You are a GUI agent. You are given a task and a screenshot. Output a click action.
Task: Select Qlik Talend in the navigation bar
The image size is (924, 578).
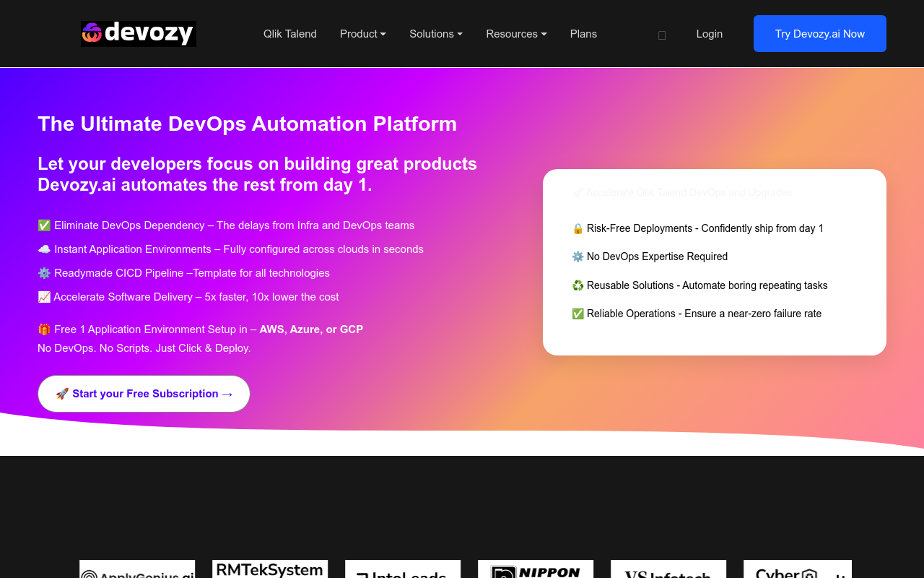289,33
